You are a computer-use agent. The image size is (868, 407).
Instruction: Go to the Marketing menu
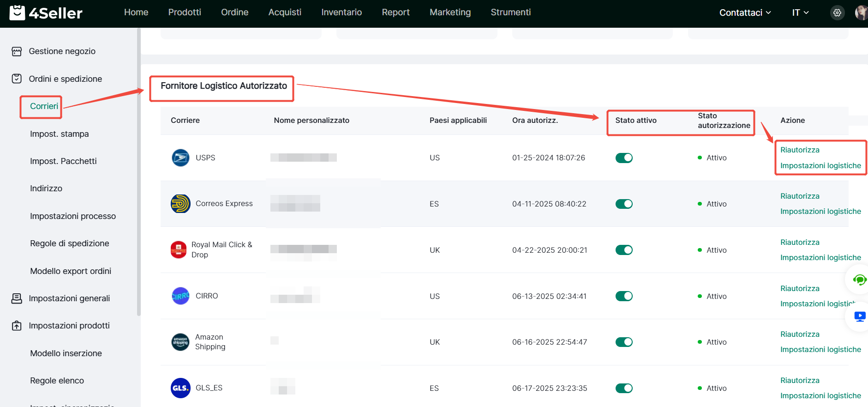coord(450,12)
